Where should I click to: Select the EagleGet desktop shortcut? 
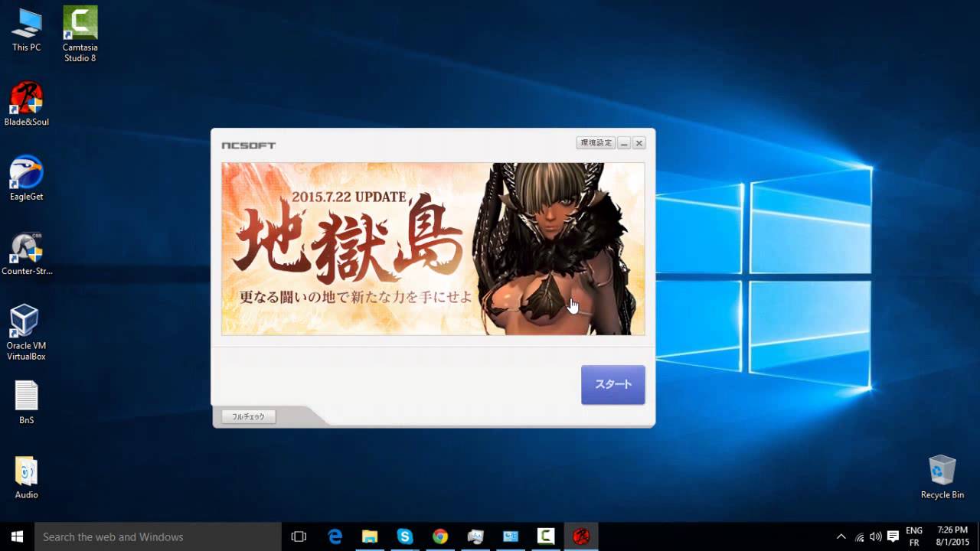[26, 178]
